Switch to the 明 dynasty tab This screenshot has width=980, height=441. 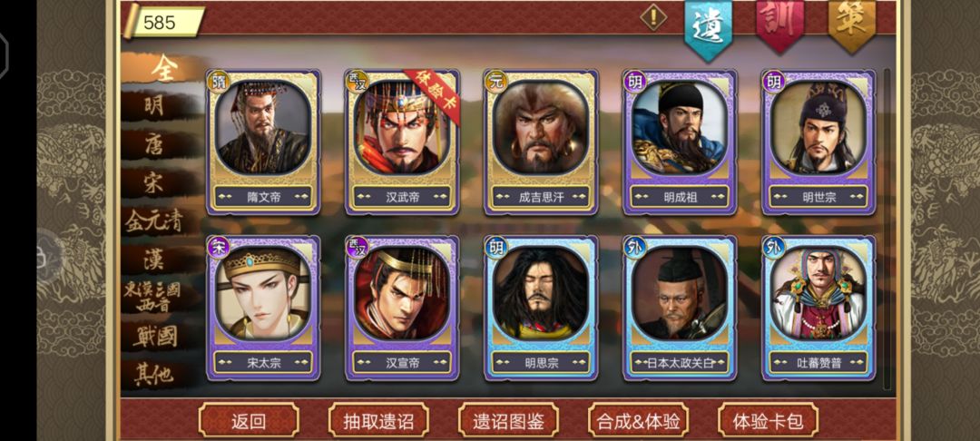(155, 105)
